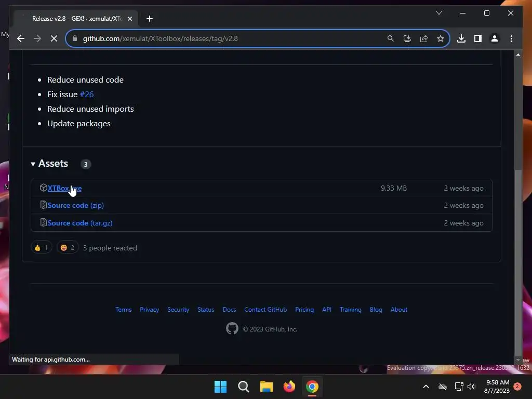This screenshot has height=399, width=532.
Task: Open the Chrome profile menu
Action: 495,38
